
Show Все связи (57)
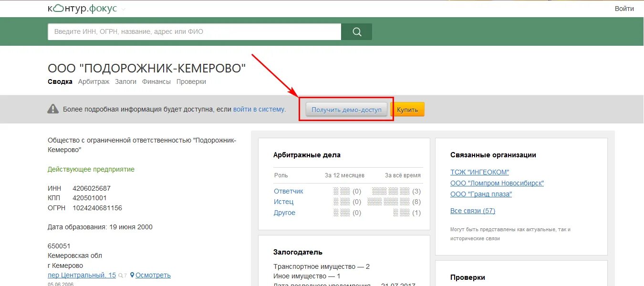pyautogui.click(x=473, y=211)
